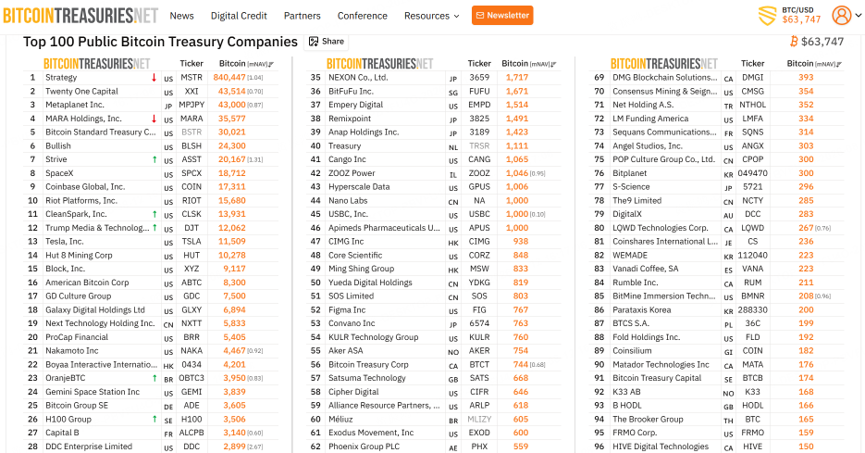Click the Bitcoin Treasury Corp entry

[x=369, y=365]
